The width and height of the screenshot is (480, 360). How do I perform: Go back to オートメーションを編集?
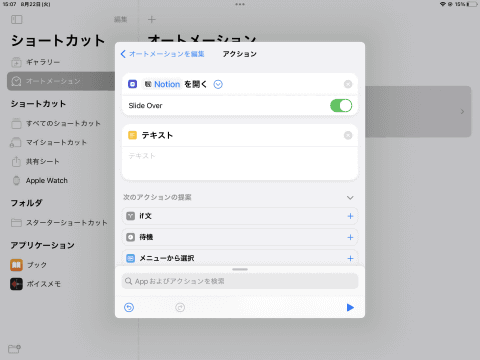point(163,54)
